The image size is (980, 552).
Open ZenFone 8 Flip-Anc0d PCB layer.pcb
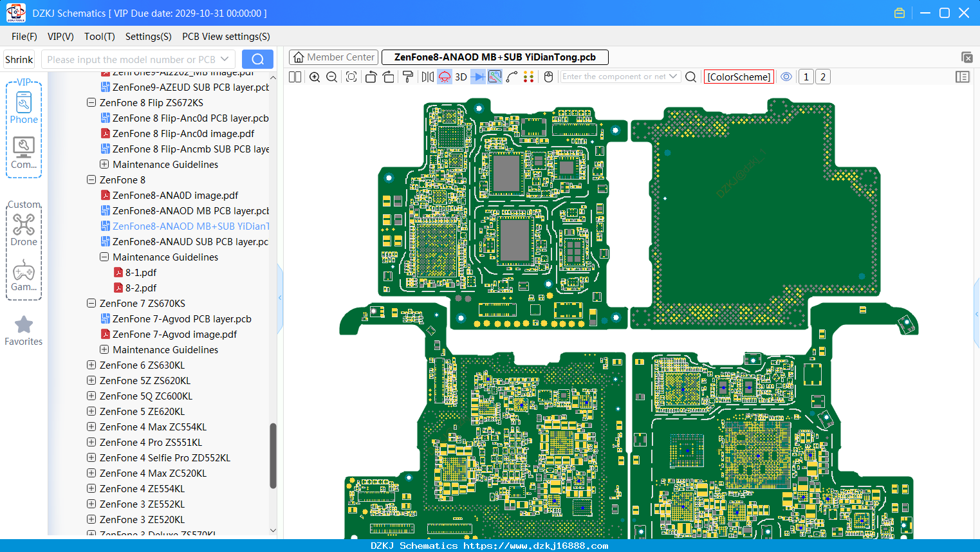coord(185,118)
